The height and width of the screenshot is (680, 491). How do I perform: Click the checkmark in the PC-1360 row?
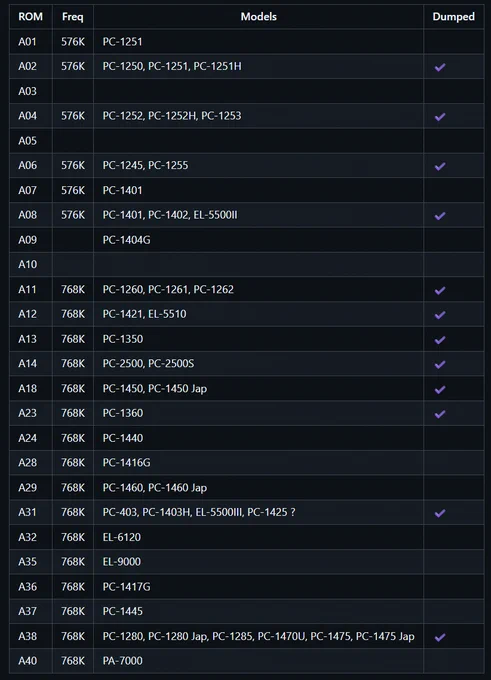point(440,414)
